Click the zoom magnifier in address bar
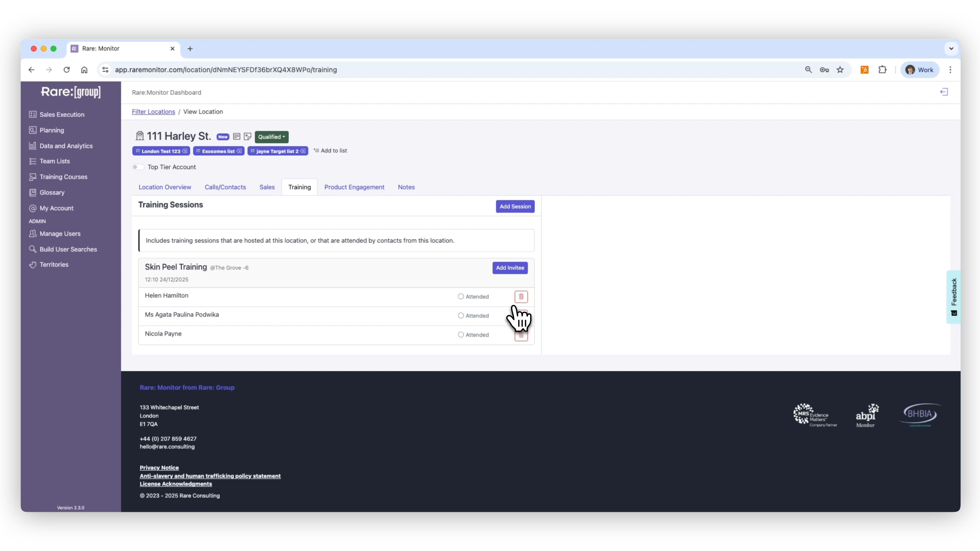Image resolution: width=980 pixels, height=551 pixels. pos(809,70)
